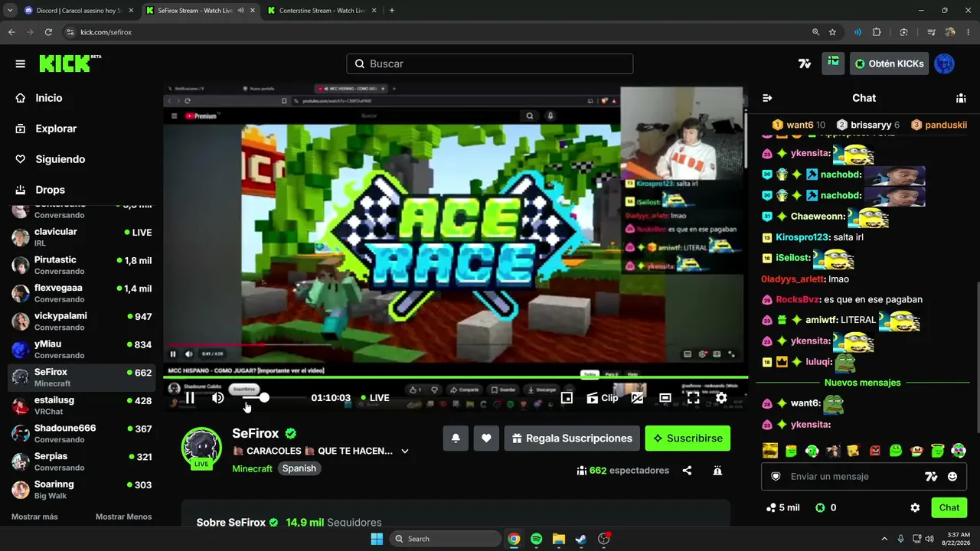Open the Serpias channel in the sidebar
Image resolution: width=980 pixels, height=551 pixels.
coord(80,461)
